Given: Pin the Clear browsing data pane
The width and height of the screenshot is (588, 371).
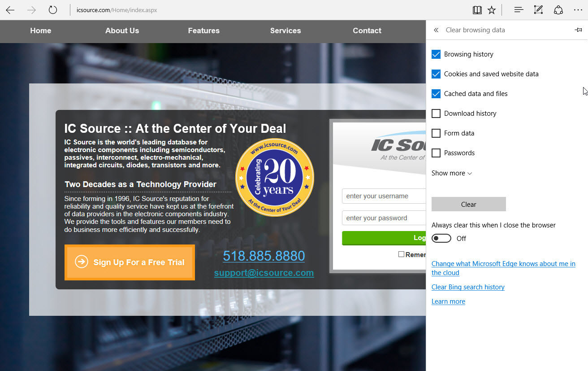Looking at the screenshot, I should 578,30.
